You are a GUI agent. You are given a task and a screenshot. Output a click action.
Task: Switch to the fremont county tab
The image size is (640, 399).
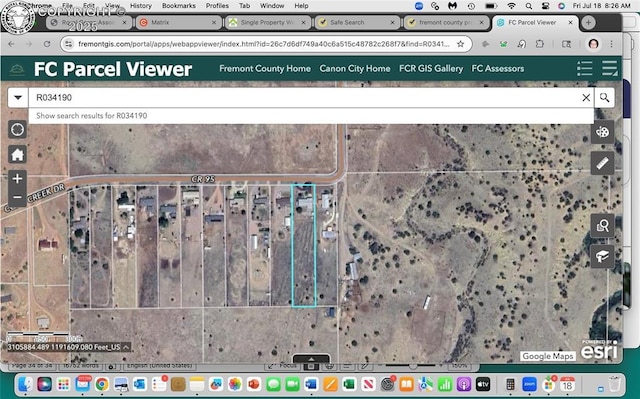coord(447,22)
